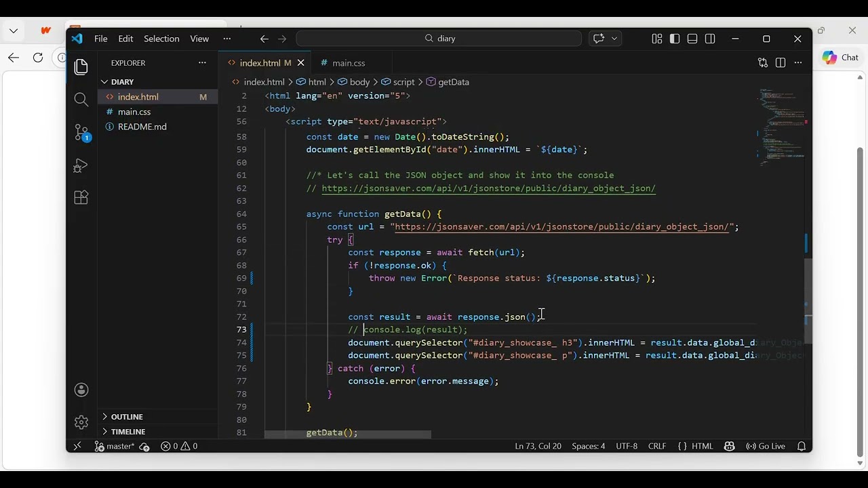The image size is (868, 488).
Task: Open main.css in the Explorer tree
Action: [157, 112]
